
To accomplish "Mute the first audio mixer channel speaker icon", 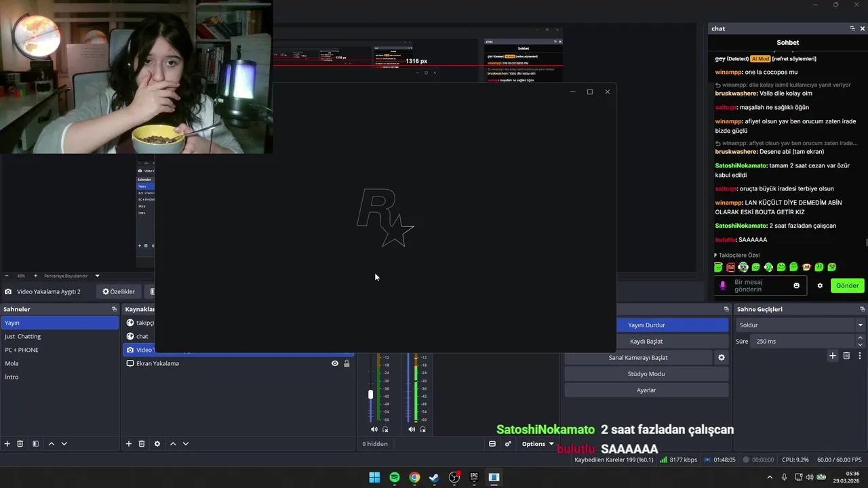I will tap(374, 429).
